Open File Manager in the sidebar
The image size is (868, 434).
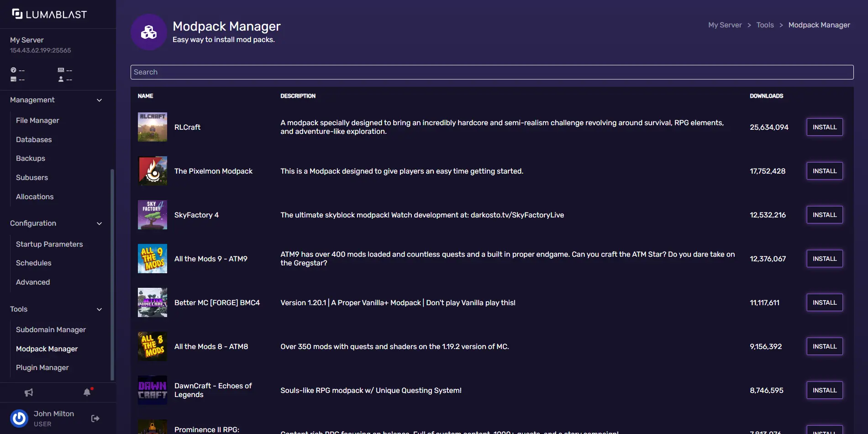(x=37, y=121)
